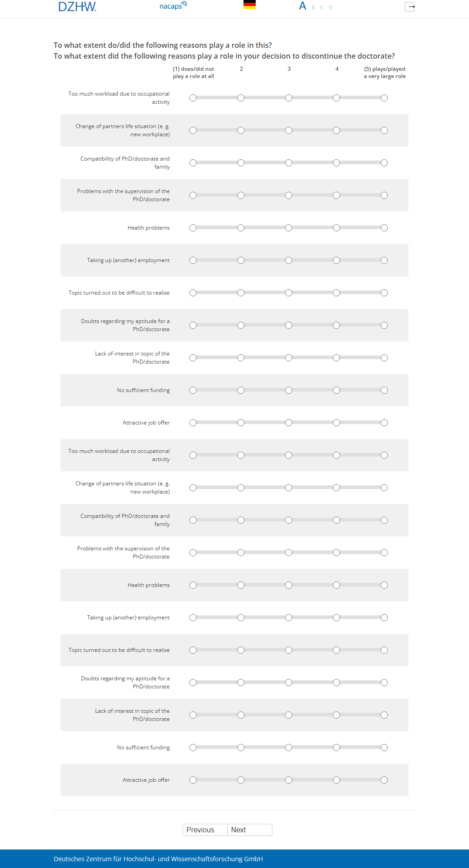Click the exit survey icon
This screenshot has height=868, width=469.
[409, 7]
